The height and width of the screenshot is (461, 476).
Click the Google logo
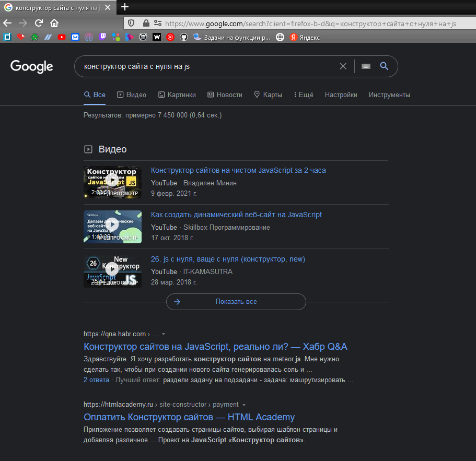click(31, 66)
